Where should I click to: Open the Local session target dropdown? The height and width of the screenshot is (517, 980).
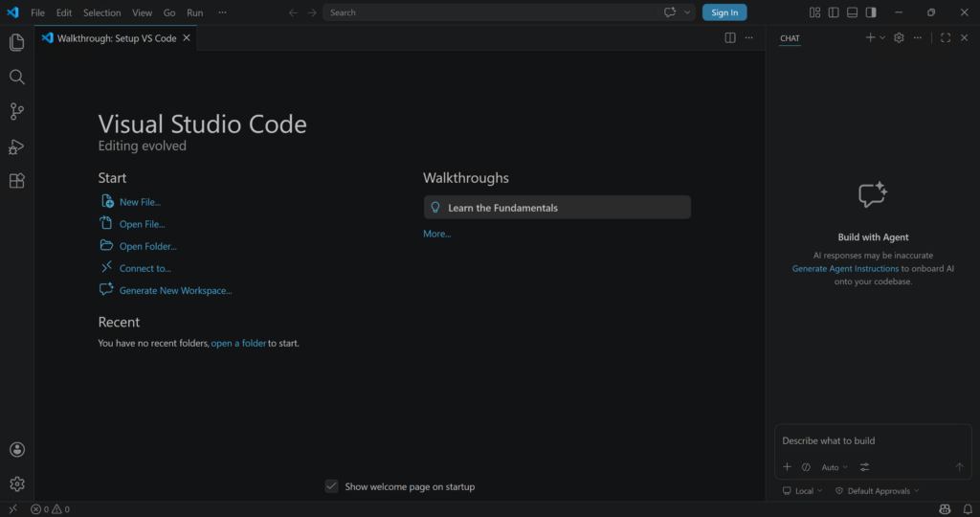[803, 491]
